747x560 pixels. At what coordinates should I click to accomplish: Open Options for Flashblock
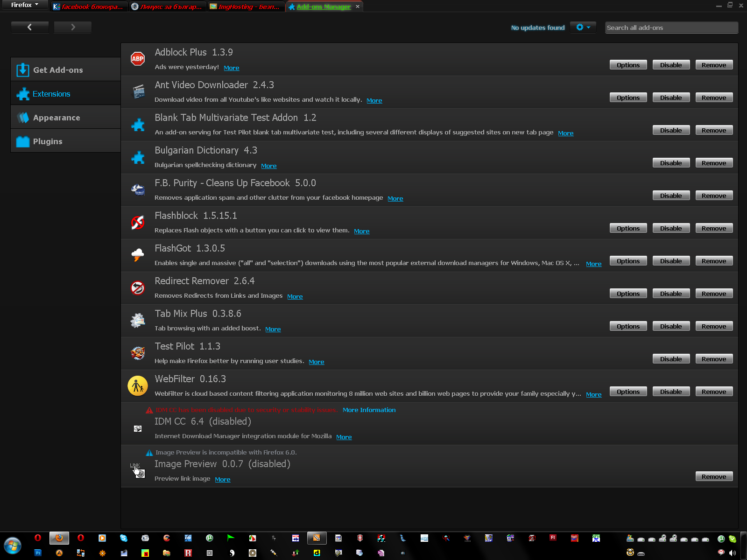(628, 228)
